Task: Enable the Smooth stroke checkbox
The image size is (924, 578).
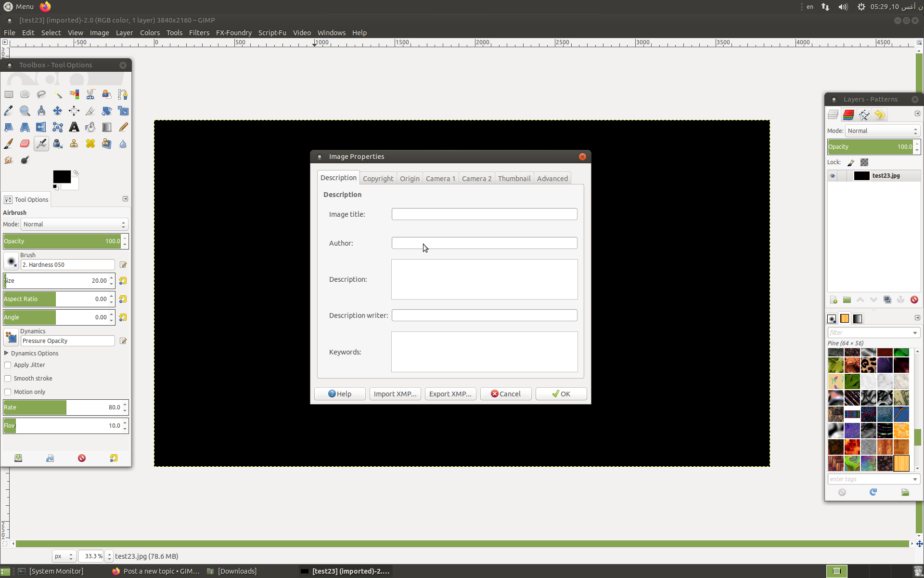Action: (8, 379)
